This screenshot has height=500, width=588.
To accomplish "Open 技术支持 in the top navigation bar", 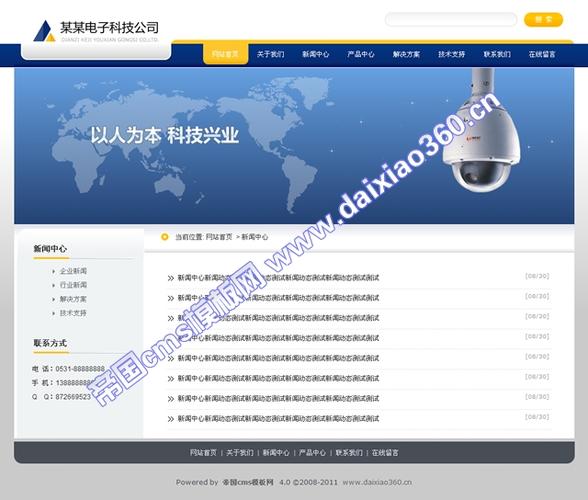I will (452, 54).
